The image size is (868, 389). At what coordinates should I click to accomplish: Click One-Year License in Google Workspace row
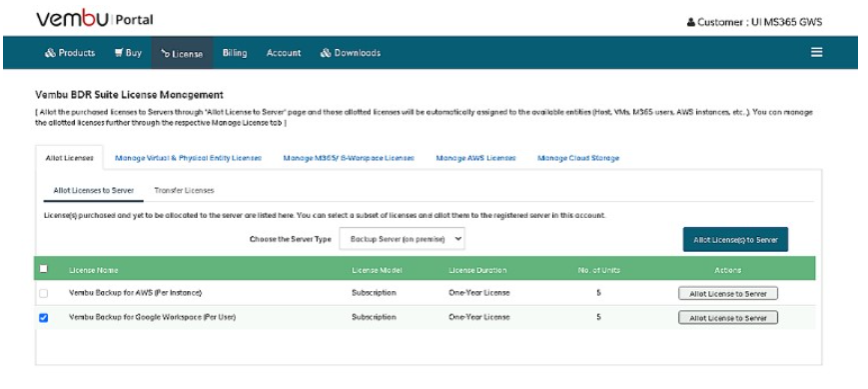(478, 317)
